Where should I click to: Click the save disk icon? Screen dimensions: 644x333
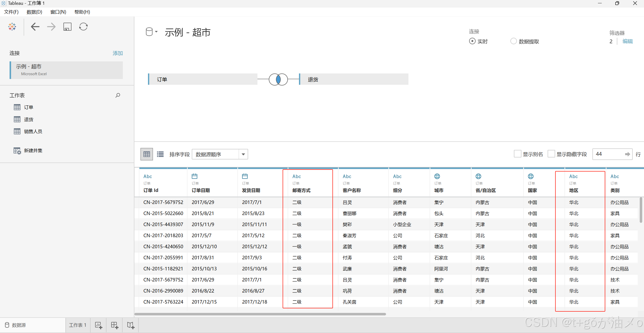point(67,27)
